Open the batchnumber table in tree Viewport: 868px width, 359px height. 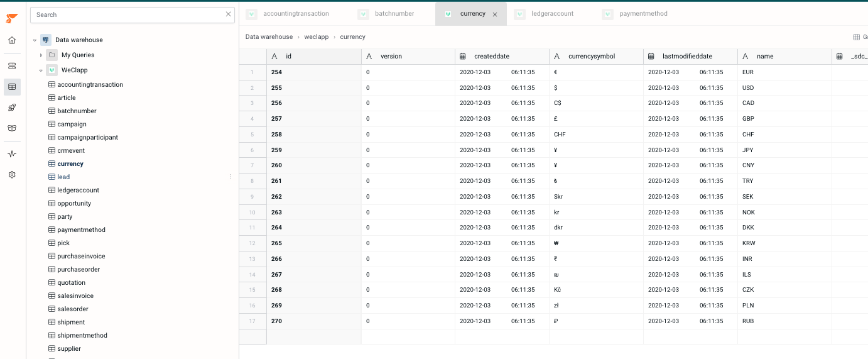pos(77,111)
